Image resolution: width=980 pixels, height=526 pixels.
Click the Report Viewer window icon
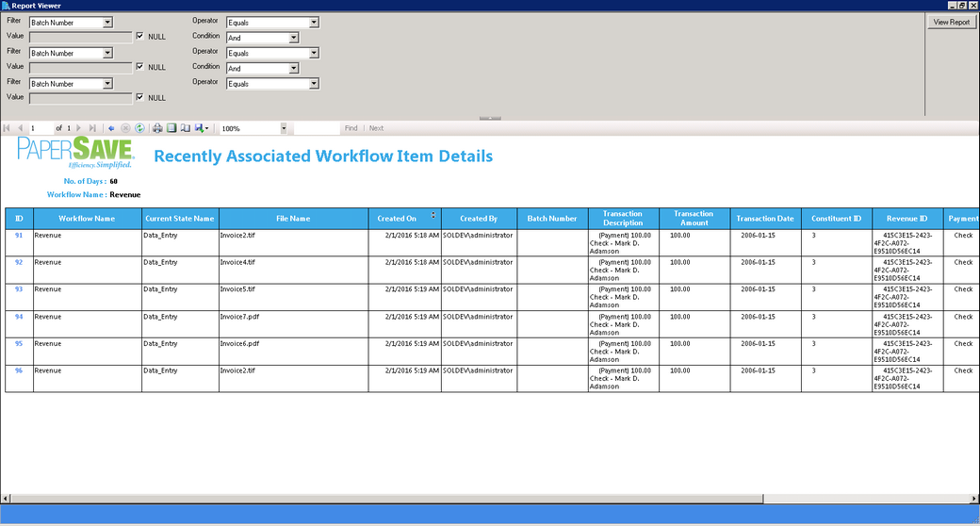(x=6, y=5)
